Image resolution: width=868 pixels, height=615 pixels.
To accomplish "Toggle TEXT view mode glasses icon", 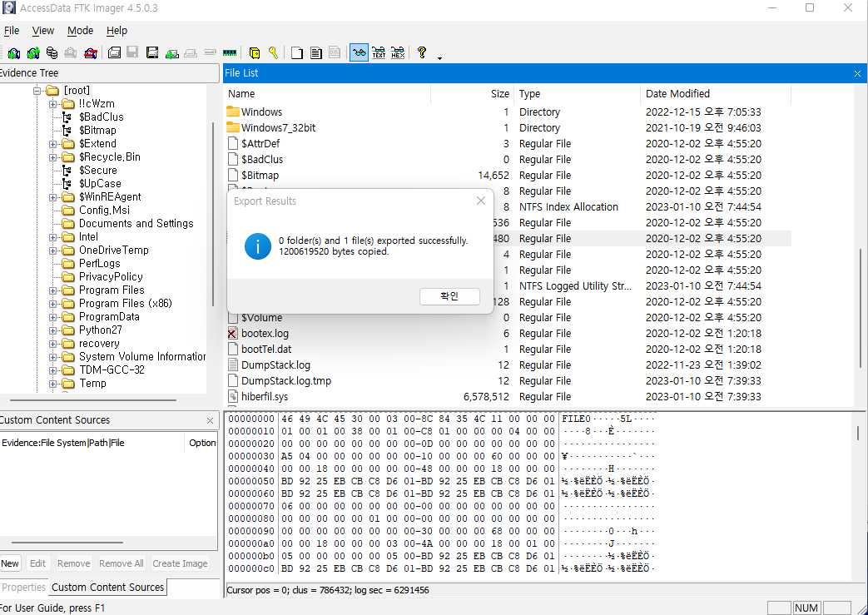I will click(x=379, y=52).
